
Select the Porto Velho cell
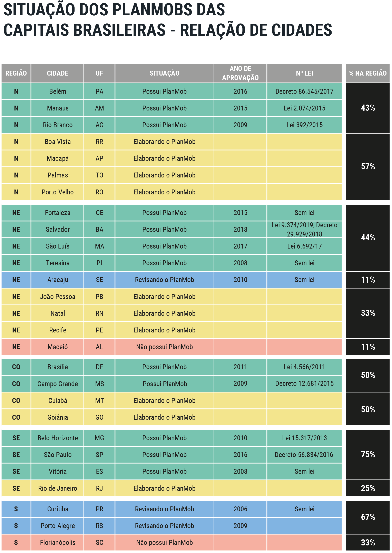click(x=57, y=192)
